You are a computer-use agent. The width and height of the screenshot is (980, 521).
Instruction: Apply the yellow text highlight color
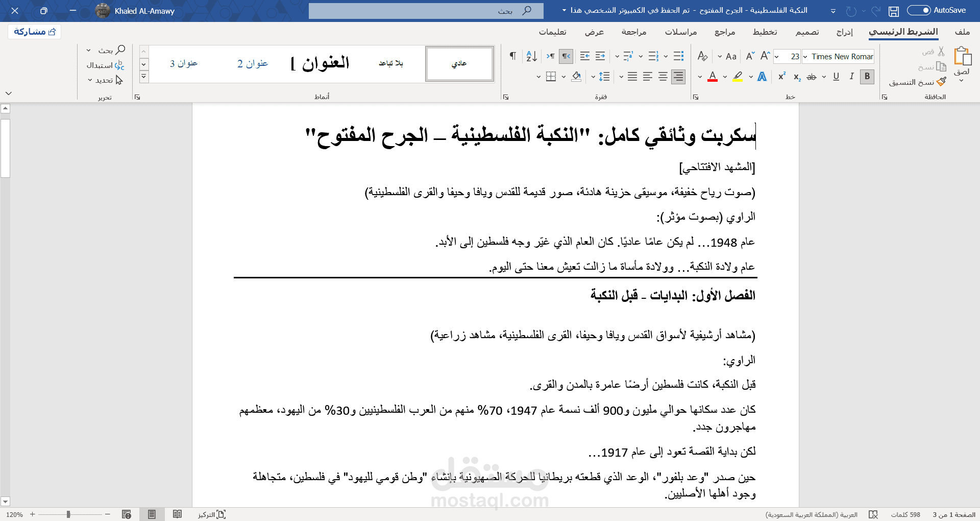pyautogui.click(x=738, y=77)
